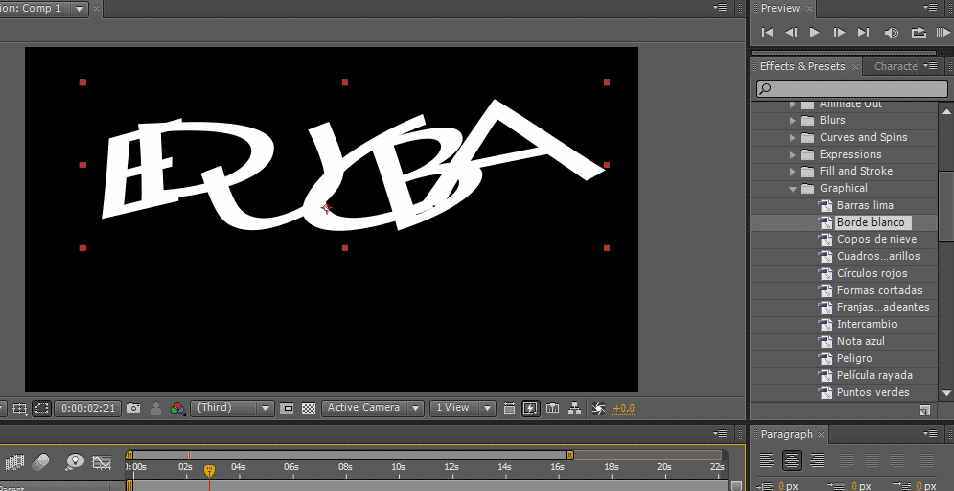Align text left in Paragraph panel
The height and width of the screenshot is (491, 954).
[x=767, y=461]
